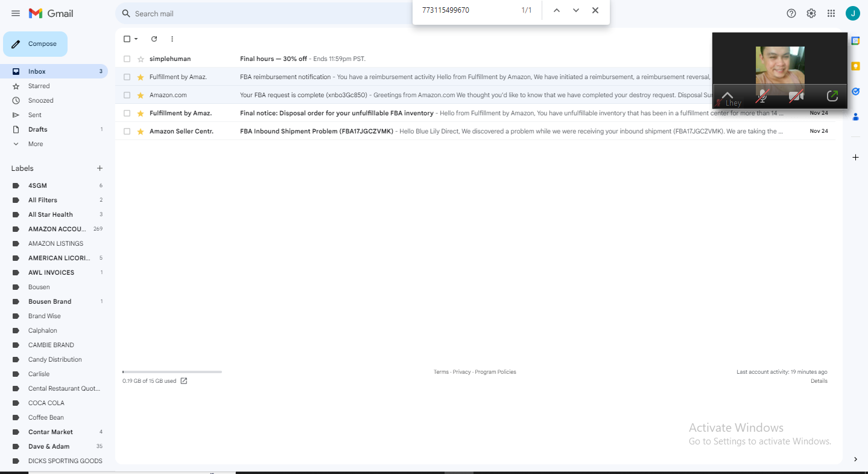
Task: View account activity Details
Action: 819,381
